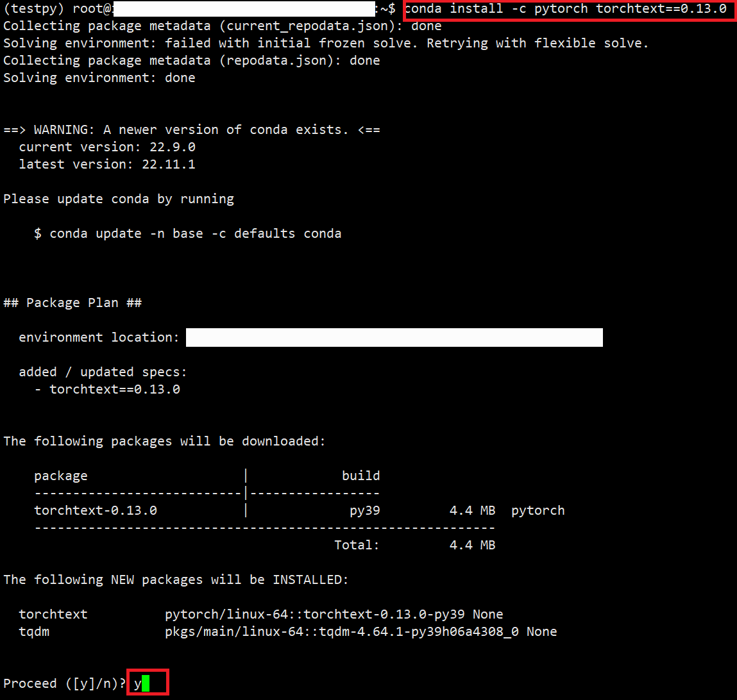Click 'current version: 22.9.0' text
This screenshot has width=737, height=700.
[107, 147]
